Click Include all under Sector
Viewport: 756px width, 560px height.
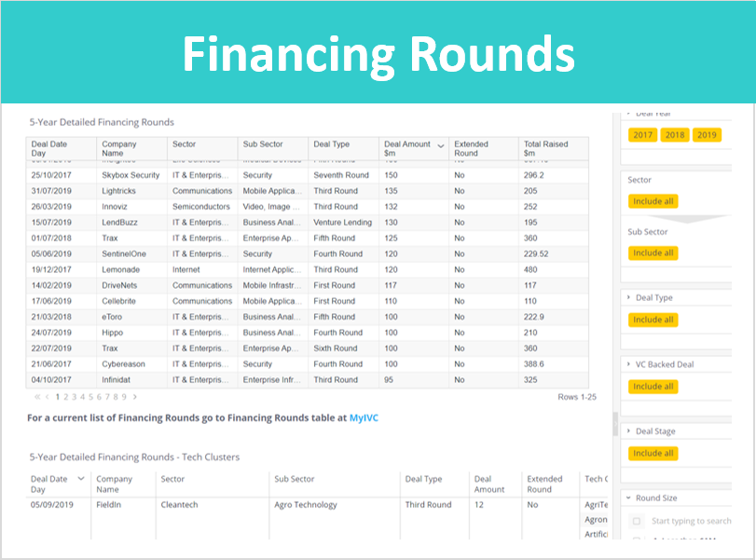pos(653,201)
